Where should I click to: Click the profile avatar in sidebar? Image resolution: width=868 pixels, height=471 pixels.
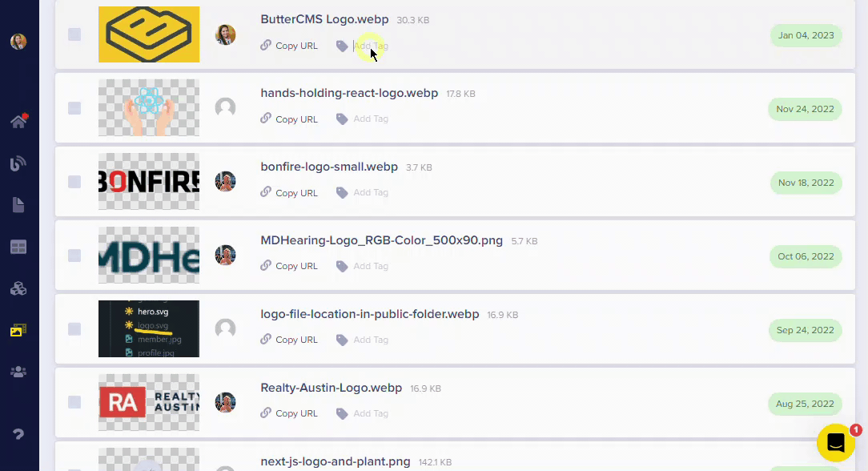[x=18, y=42]
